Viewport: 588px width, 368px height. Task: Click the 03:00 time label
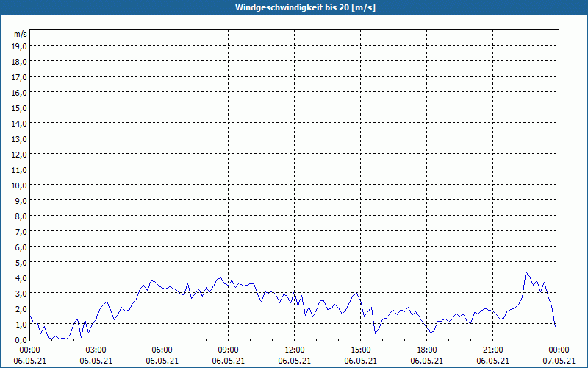pos(96,350)
